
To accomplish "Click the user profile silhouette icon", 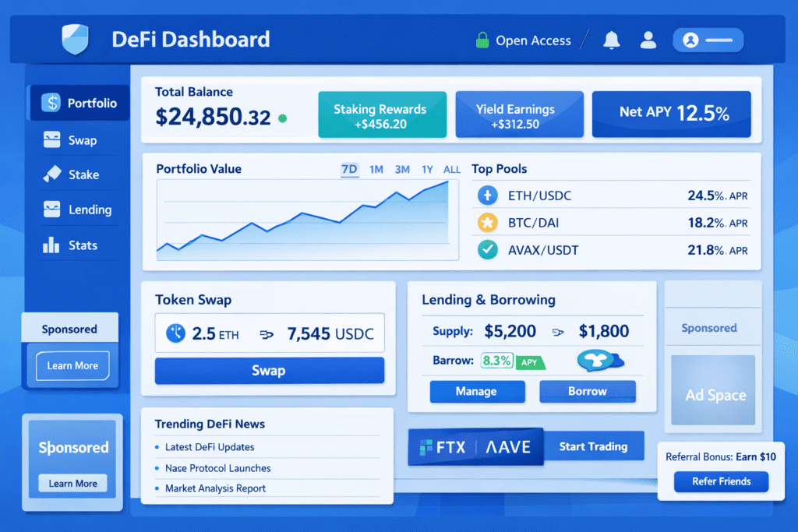I will pos(648,40).
